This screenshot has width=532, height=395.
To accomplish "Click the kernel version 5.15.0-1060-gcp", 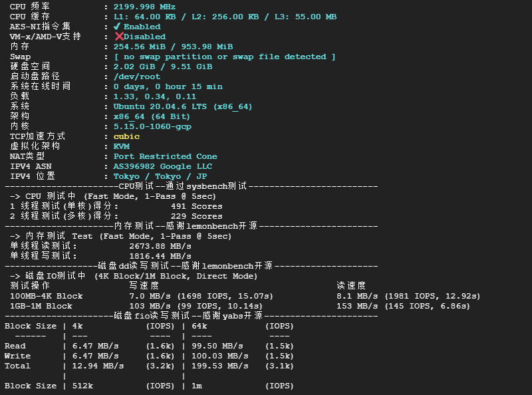I will coord(152,126).
